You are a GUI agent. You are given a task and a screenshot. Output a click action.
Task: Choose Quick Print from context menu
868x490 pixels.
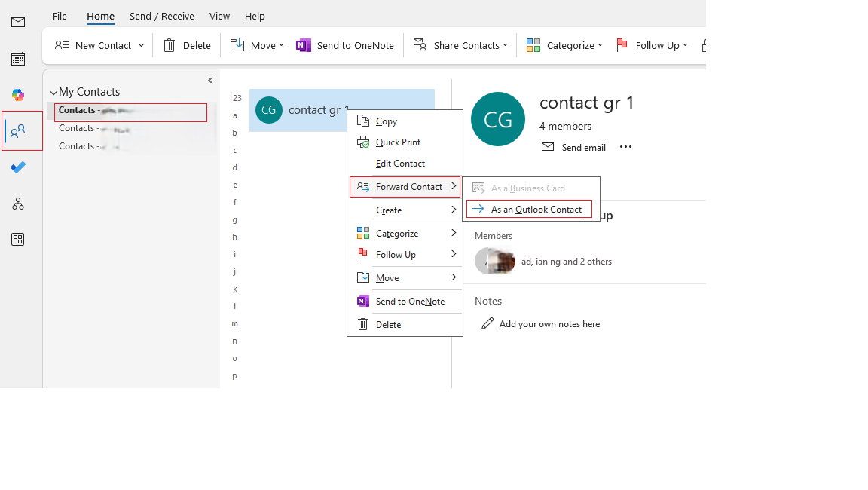point(405,142)
